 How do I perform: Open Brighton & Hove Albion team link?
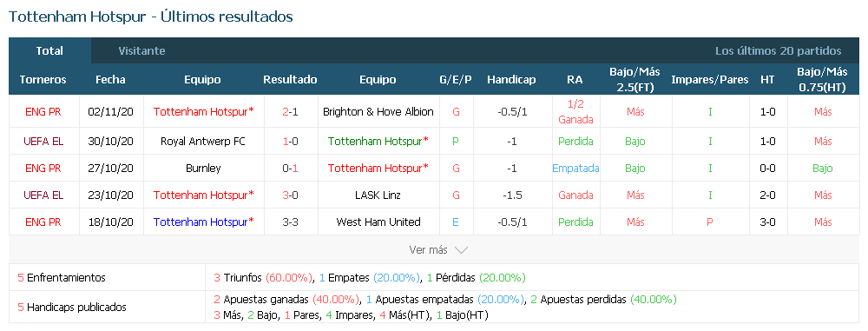pos(378,111)
